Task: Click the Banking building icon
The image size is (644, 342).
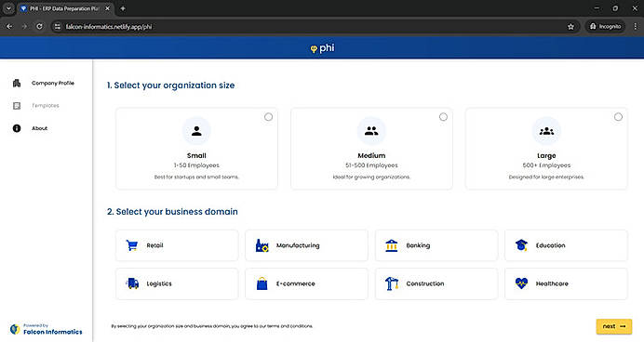Action: coord(392,245)
